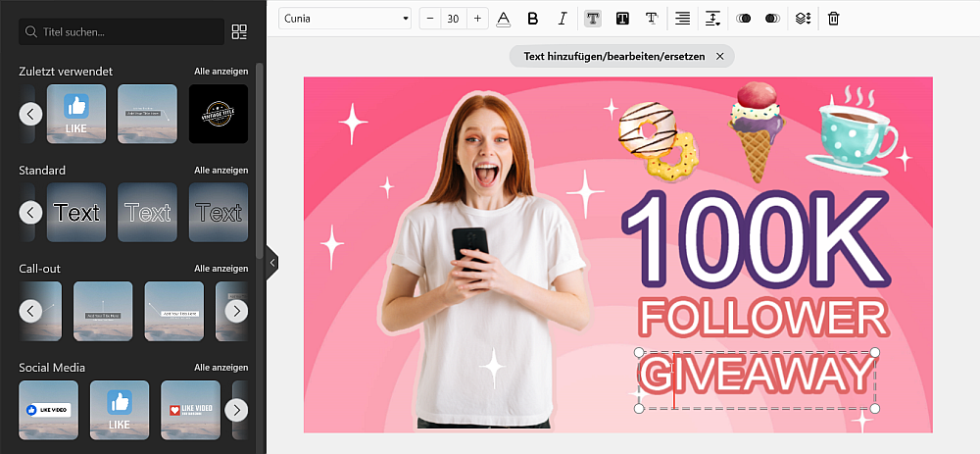Click the donut sticker on the canvas
Image resolution: width=980 pixels, height=454 pixels.
point(659,140)
